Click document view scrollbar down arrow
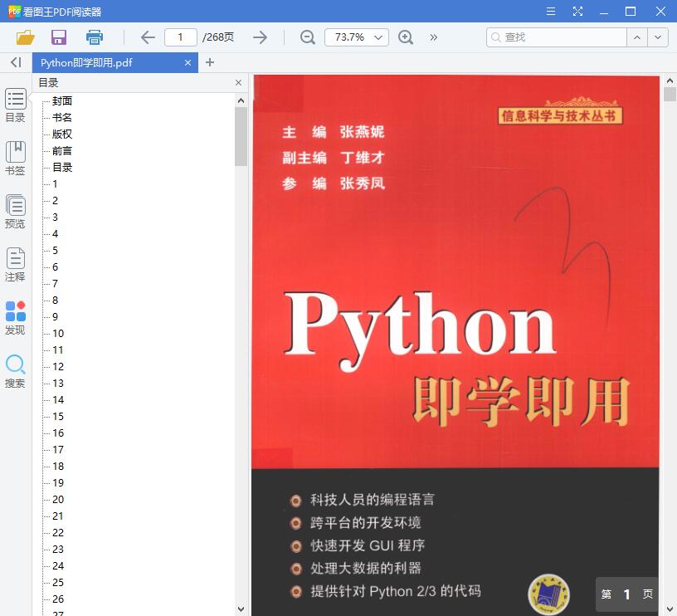This screenshot has height=616, width=677. [x=670, y=609]
